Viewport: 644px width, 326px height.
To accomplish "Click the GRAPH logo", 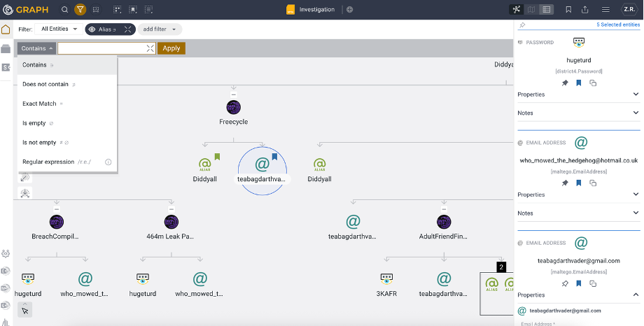I will tap(26, 9).
